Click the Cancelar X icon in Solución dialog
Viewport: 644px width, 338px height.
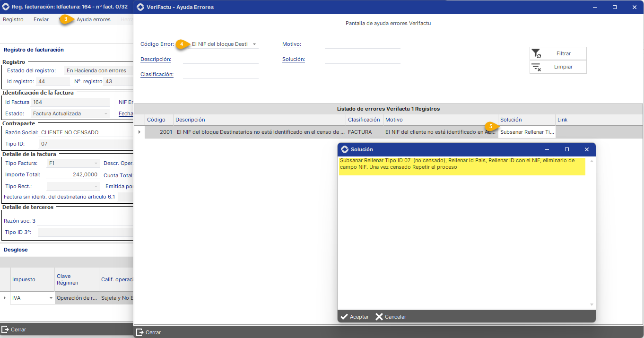[379, 317]
